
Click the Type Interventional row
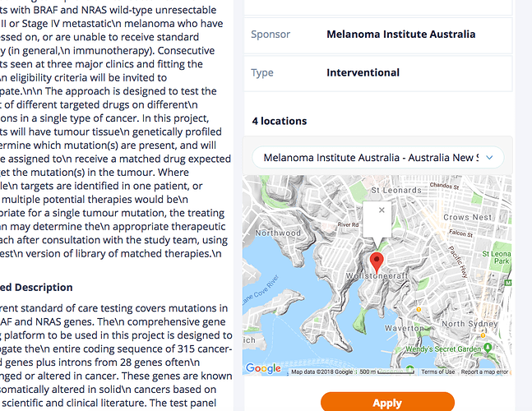(x=377, y=72)
